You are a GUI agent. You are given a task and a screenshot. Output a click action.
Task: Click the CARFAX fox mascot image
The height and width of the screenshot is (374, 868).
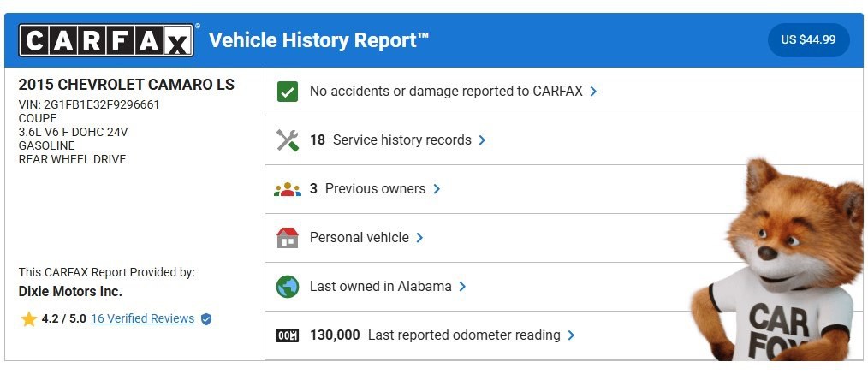click(783, 265)
